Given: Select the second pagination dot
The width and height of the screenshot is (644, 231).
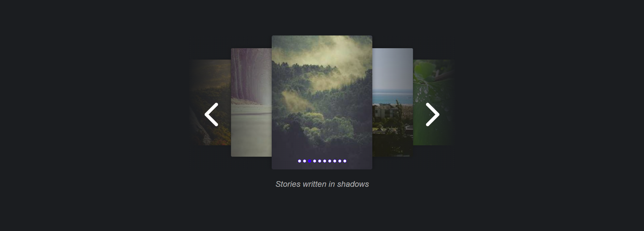Looking at the screenshot, I should click(x=305, y=161).
